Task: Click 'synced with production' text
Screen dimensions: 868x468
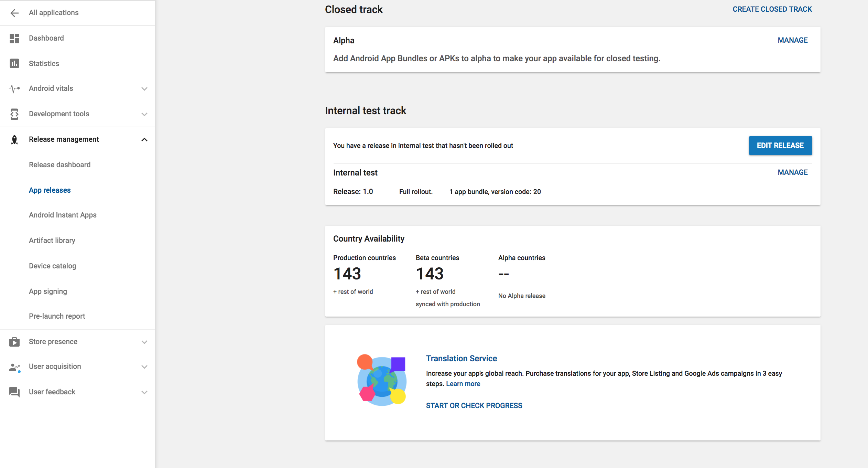Action: point(447,304)
